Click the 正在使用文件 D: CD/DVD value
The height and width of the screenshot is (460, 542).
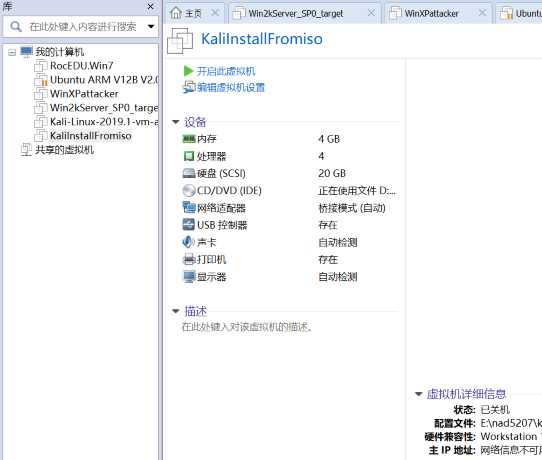pyautogui.click(x=357, y=190)
